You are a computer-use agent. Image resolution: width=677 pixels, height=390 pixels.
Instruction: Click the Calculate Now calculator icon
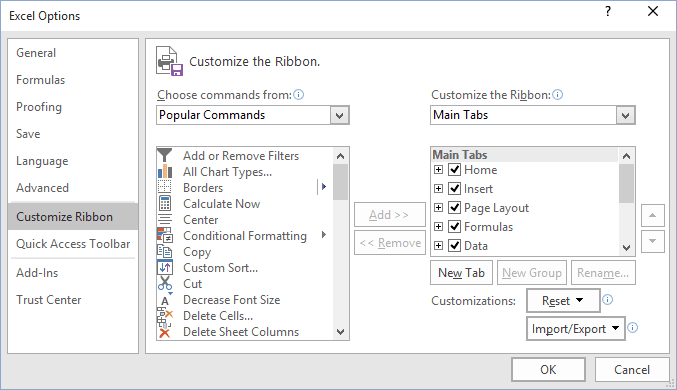165,203
